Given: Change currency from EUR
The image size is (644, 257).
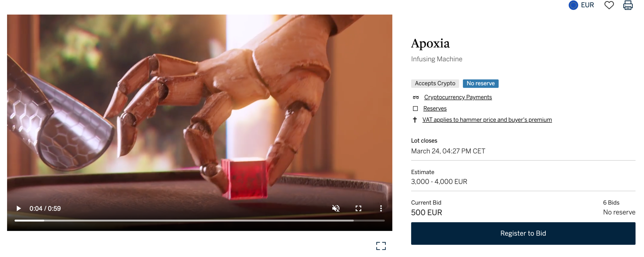Looking at the screenshot, I should point(587,5).
